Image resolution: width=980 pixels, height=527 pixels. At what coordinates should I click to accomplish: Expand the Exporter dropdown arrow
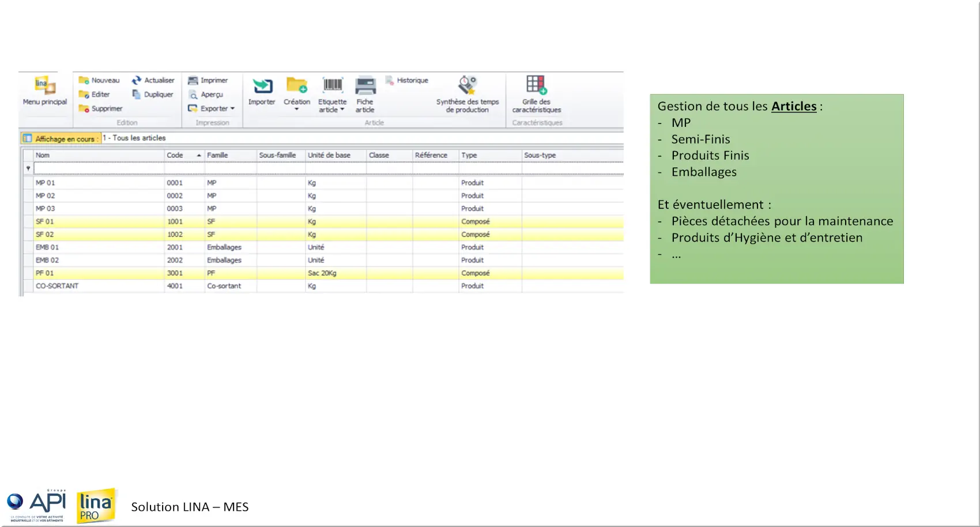[232, 108]
